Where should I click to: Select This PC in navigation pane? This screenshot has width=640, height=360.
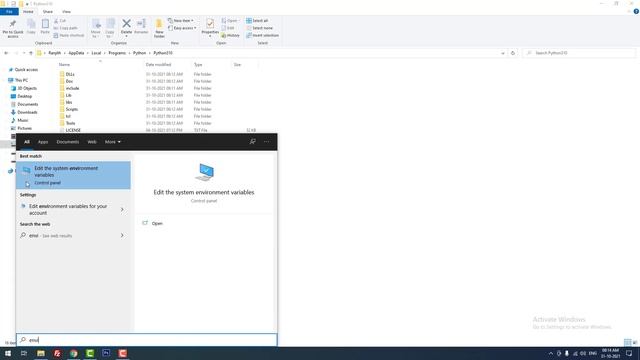(x=21, y=80)
